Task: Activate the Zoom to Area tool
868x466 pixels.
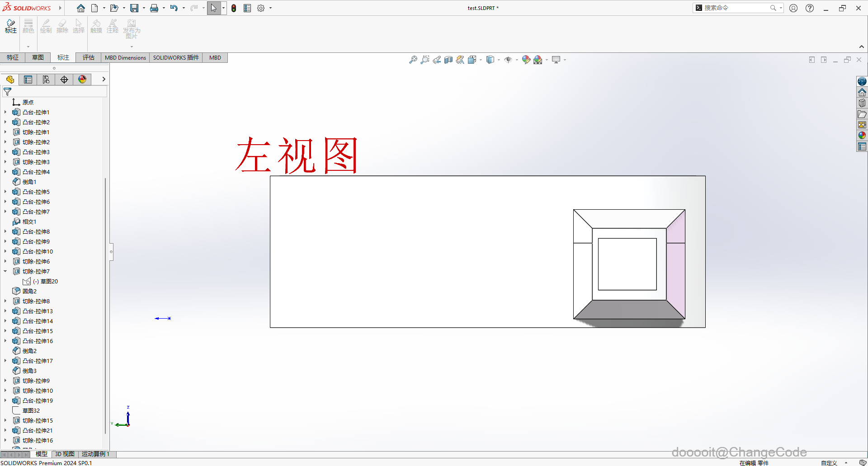Action: [425, 59]
